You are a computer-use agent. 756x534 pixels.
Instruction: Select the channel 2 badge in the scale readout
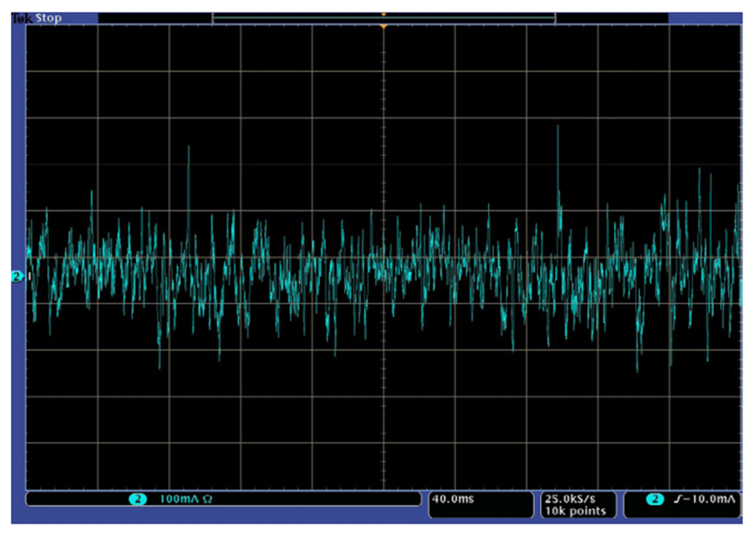138,500
